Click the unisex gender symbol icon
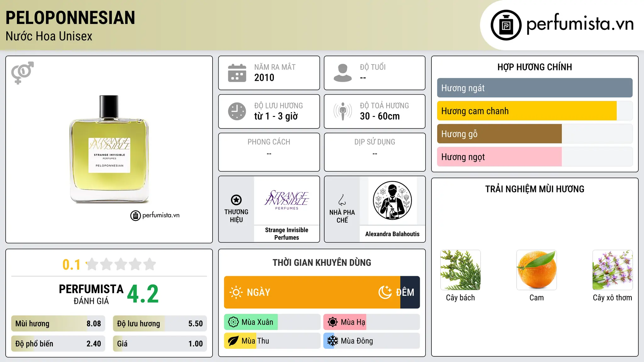 (22, 73)
